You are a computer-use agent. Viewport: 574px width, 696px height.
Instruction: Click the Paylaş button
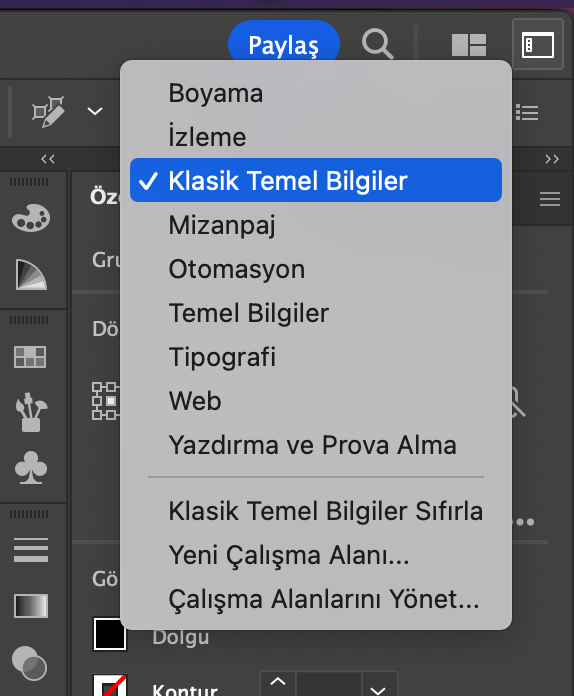point(284,45)
